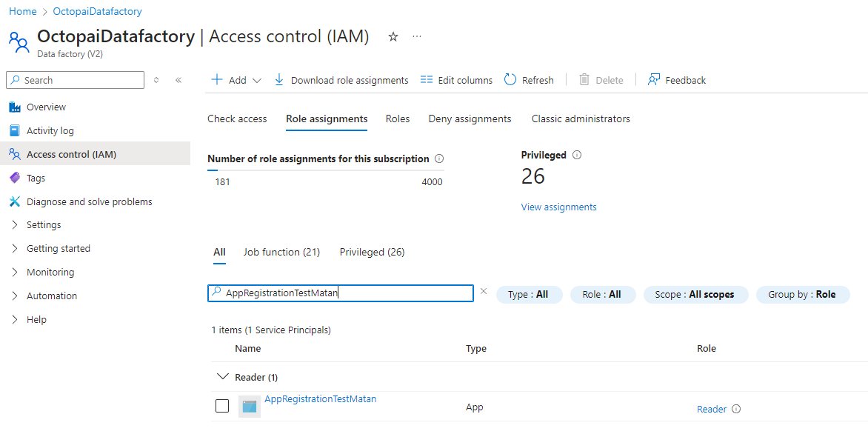Click the Refresh icon in the toolbar

510,80
